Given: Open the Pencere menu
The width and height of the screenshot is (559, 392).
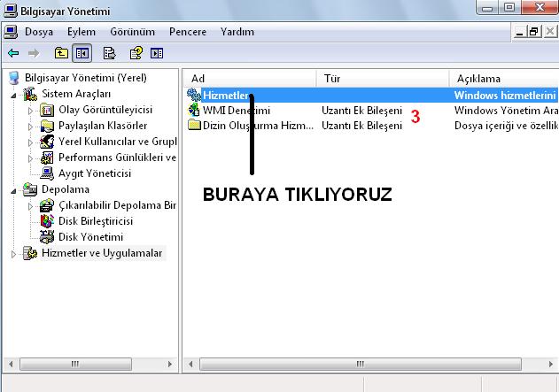Looking at the screenshot, I should point(188,32).
